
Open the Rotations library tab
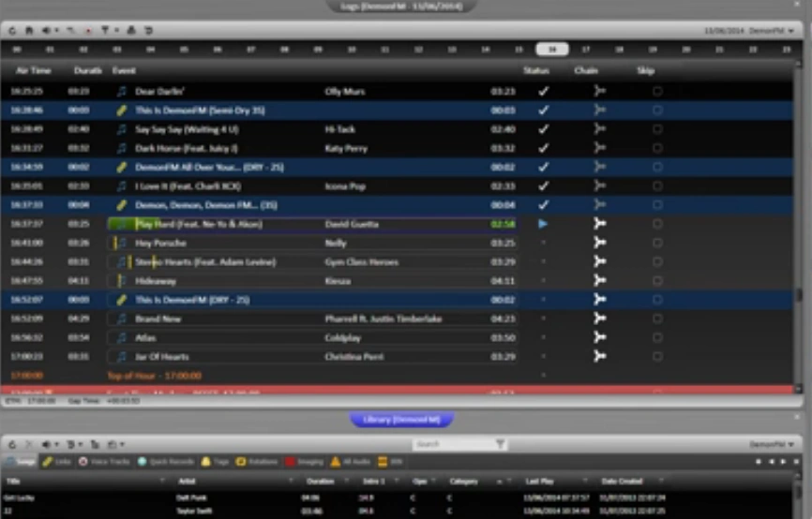257,462
